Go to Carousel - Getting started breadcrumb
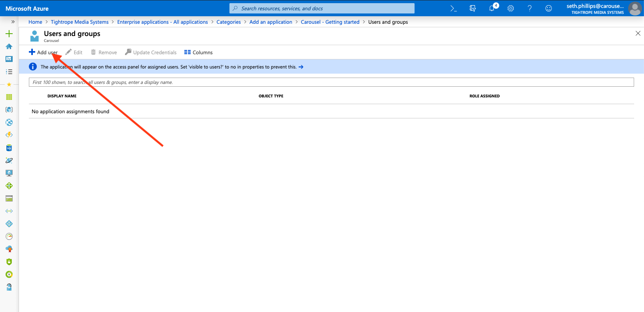 click(330, 22)
